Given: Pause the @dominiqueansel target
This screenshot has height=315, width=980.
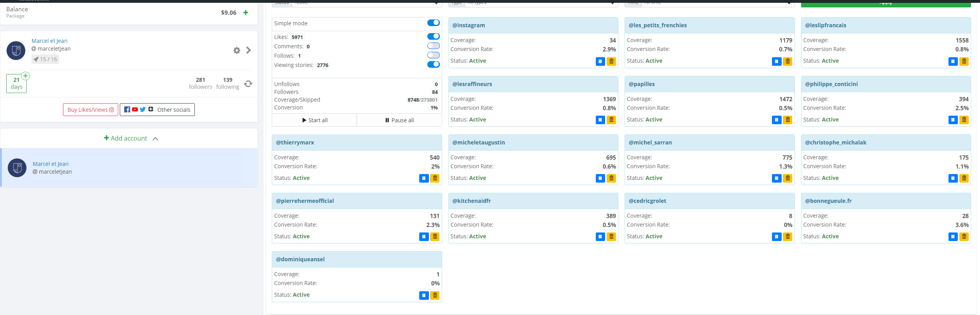Looking at the screenshot, I should (424, 296).
